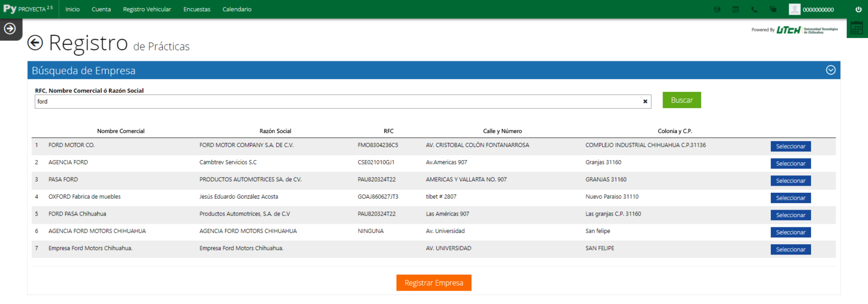Log out with the power icon
868x304 pixels.
858,9
